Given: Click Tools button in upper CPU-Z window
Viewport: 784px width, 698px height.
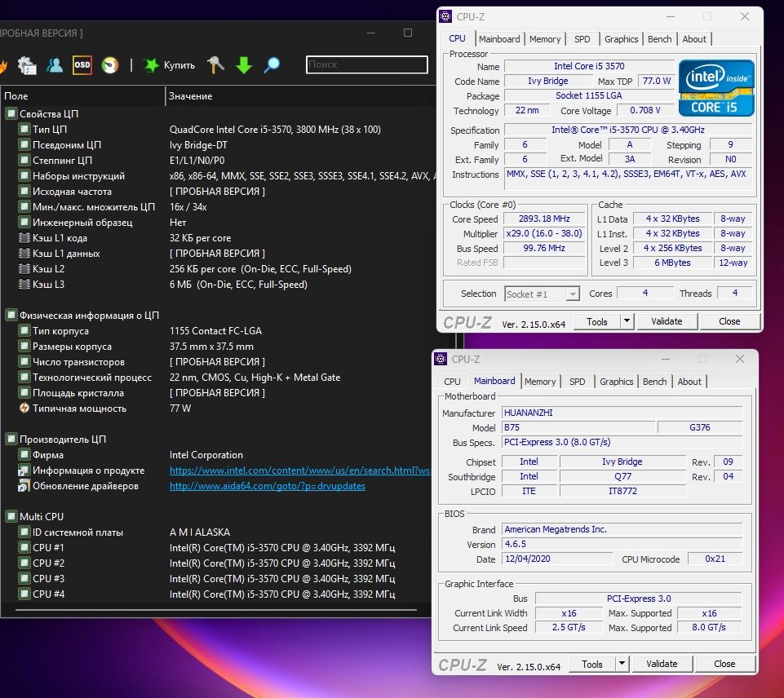Looking at the screenshot, I should (x=597, y=322).
